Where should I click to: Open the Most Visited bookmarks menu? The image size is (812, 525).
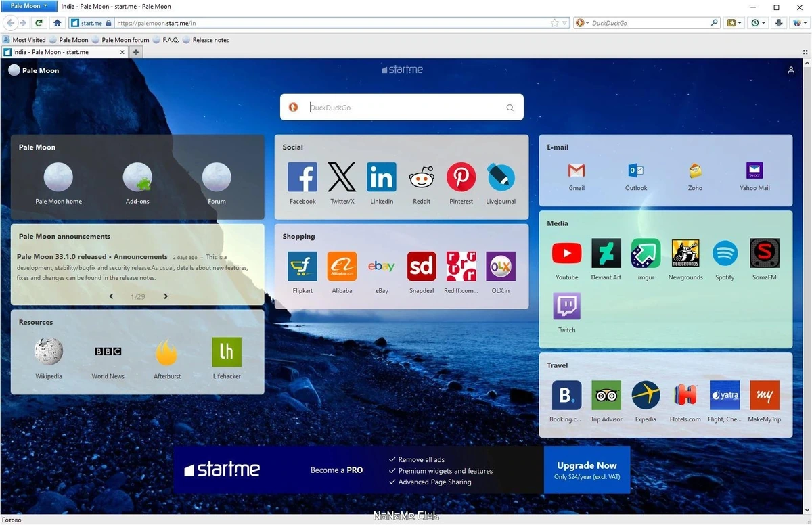click(x=24, y=40)
